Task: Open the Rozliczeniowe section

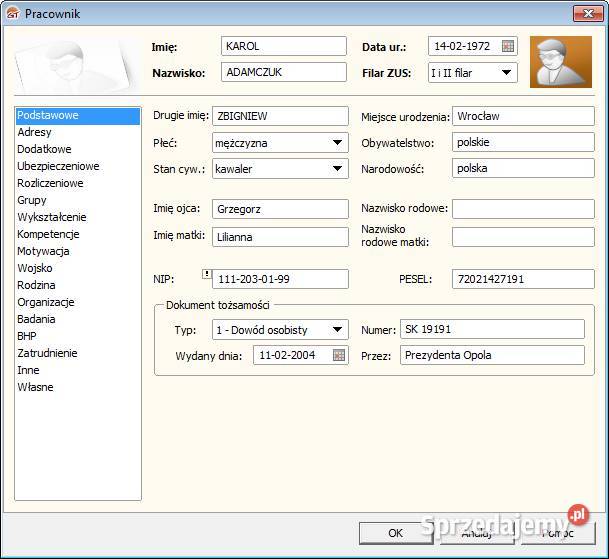Action: point(78,183)
